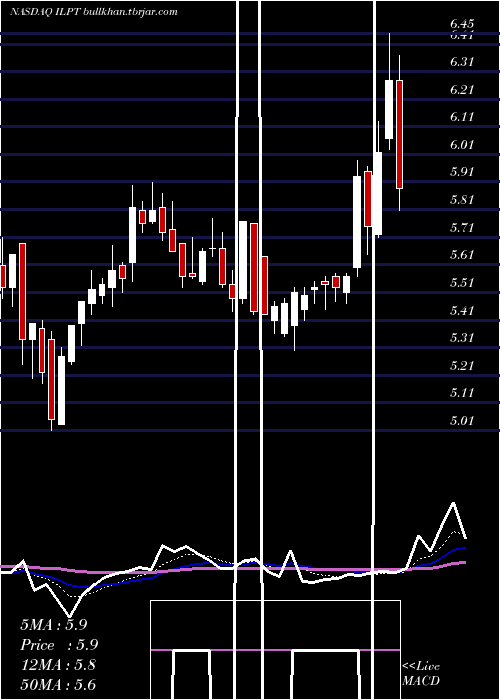Click the tall white candlestick topping at 6.41
Screen dimensions: 500x700
[x=389, y=109]
